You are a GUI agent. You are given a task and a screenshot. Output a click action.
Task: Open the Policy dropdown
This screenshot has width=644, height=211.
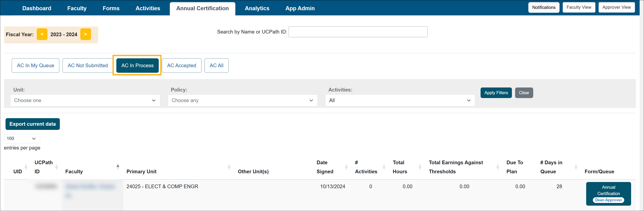click(x=242, y=100)
